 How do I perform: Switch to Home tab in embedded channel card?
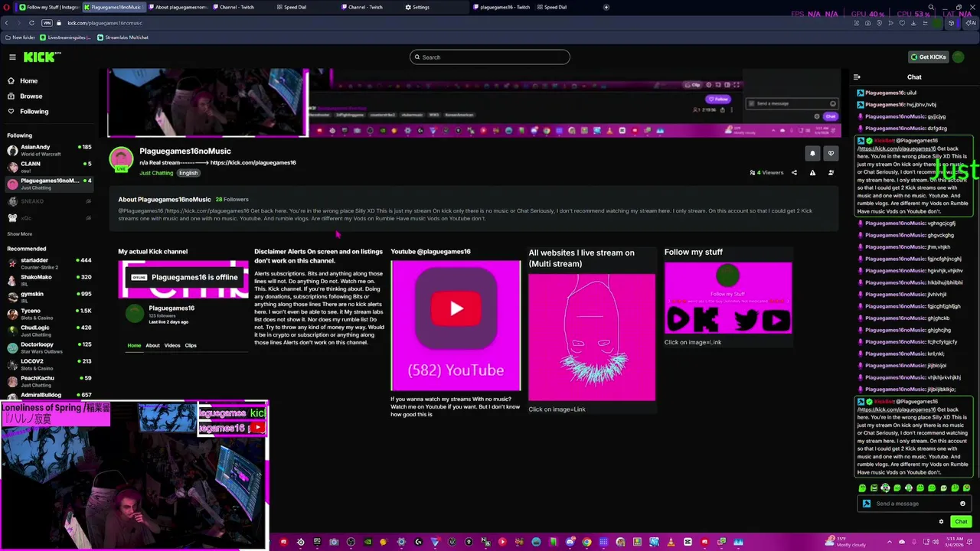pyautogui.click(x=134, y=346)
